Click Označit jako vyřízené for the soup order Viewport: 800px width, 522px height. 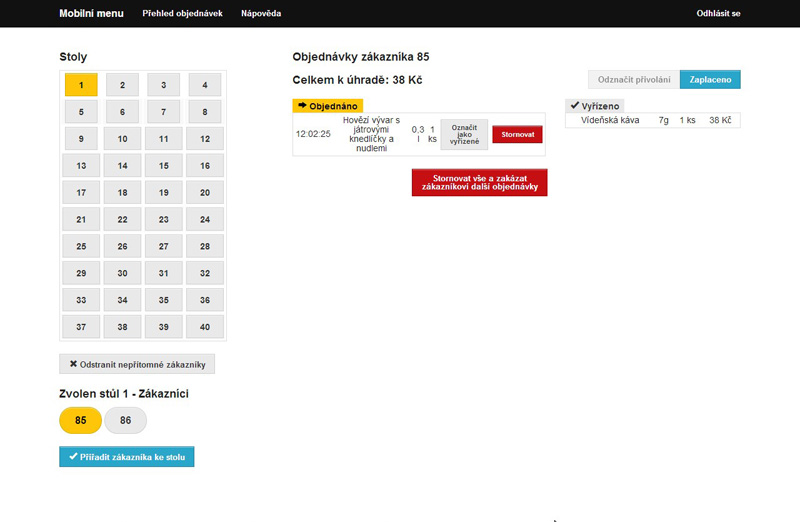click(x=464, y=134)
